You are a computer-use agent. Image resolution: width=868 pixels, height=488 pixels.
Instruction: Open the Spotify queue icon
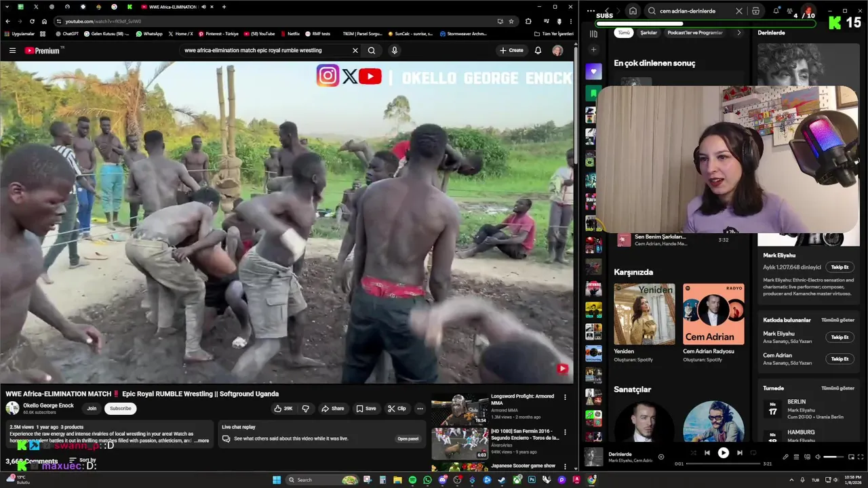(796, 457)
